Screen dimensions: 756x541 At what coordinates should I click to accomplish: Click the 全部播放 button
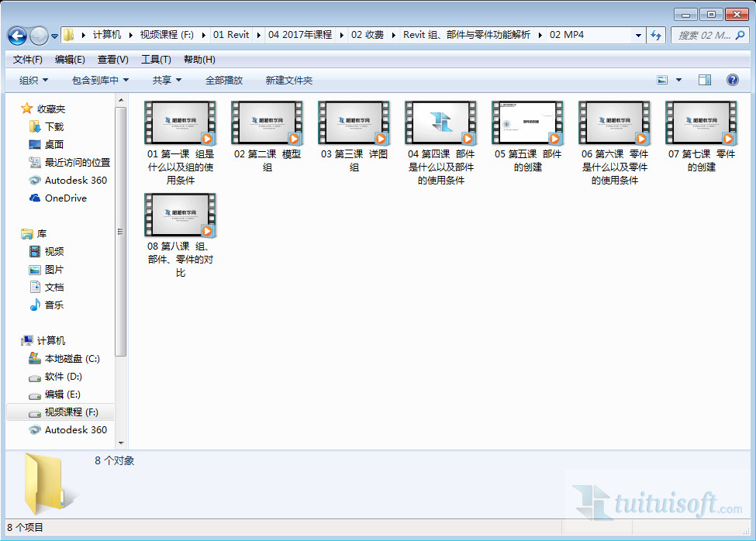pos(223,80)
